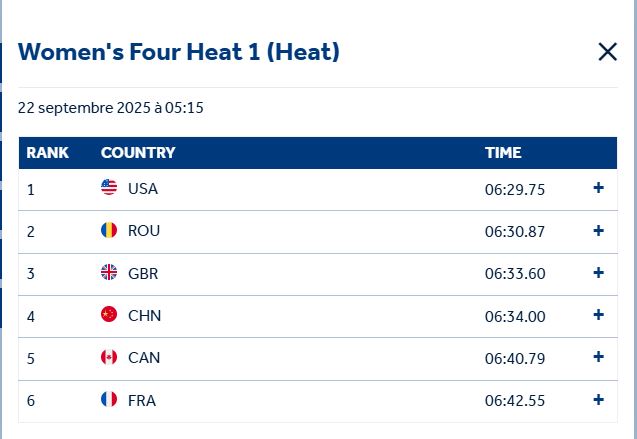
Task: Click the TIME column header
Action: click(x=503, y=153)
